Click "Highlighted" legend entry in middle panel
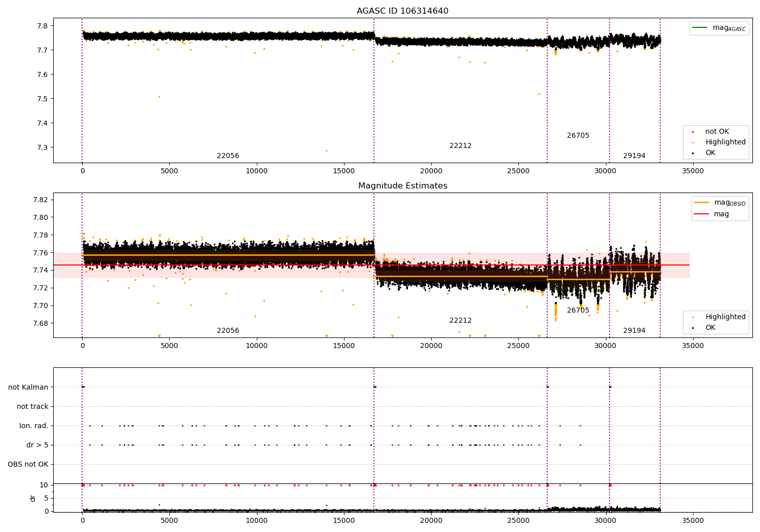The width and height of the screenshot is (760, 532). pyautogui.click(x=726, y=317)
